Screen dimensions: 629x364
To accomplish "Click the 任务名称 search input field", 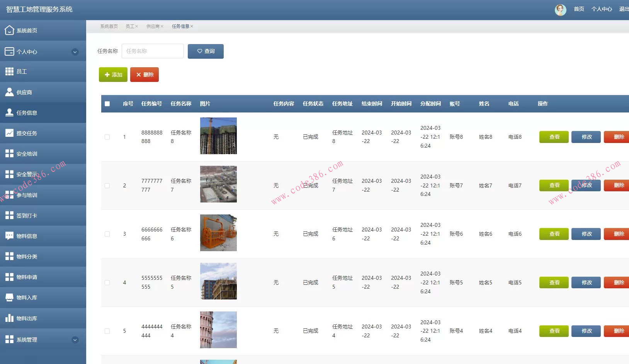I will tap(153, 51).
